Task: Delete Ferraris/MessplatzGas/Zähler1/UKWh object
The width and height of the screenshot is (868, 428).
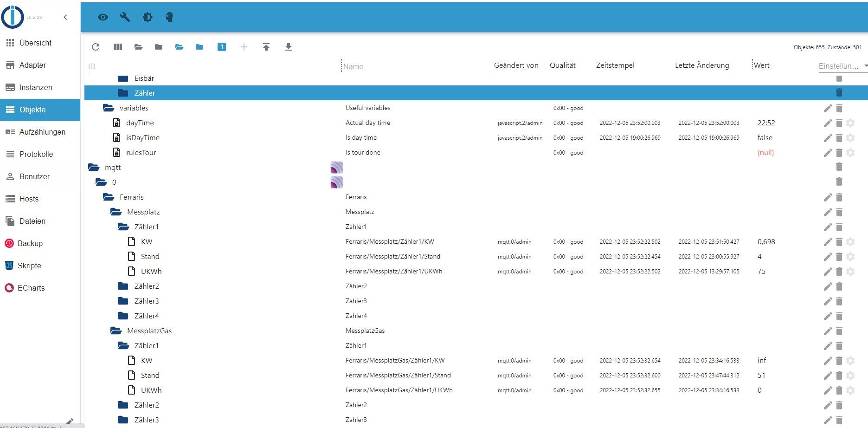Action: [x=839, y=390]
